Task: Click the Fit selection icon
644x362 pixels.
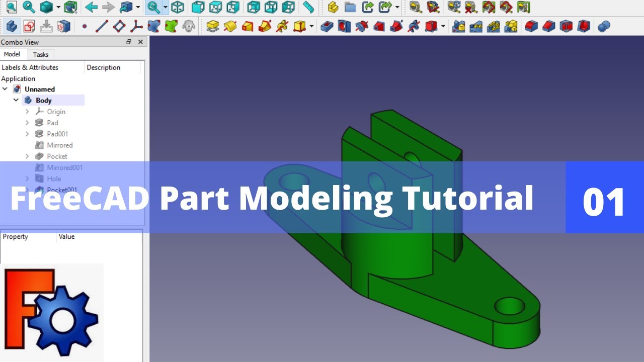Action: [x=29, y=7]
